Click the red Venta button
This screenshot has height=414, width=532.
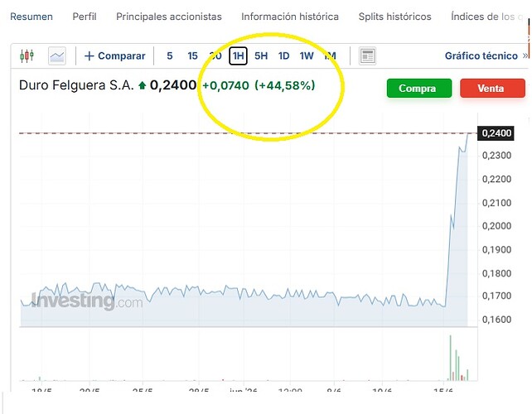pyautogui.click(x=493, y=88)
